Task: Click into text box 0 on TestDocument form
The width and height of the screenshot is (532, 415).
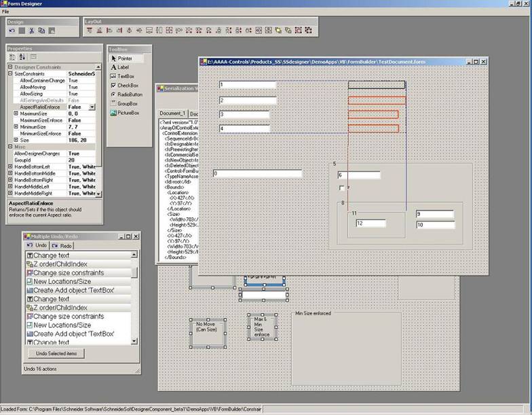Action: [x=258, y=174]
